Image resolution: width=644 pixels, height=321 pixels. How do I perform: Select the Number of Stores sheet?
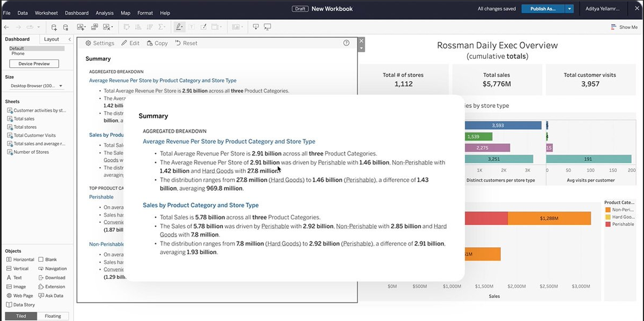tap(28, 152)
